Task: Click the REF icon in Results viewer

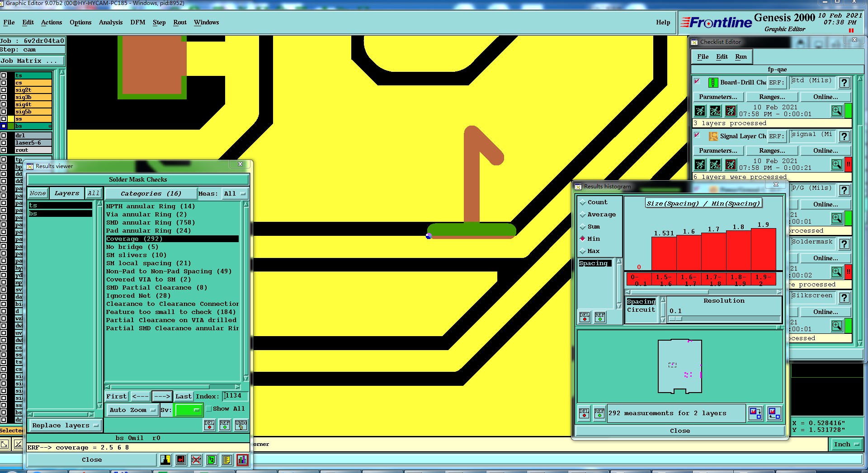Action: pos(225,425)
